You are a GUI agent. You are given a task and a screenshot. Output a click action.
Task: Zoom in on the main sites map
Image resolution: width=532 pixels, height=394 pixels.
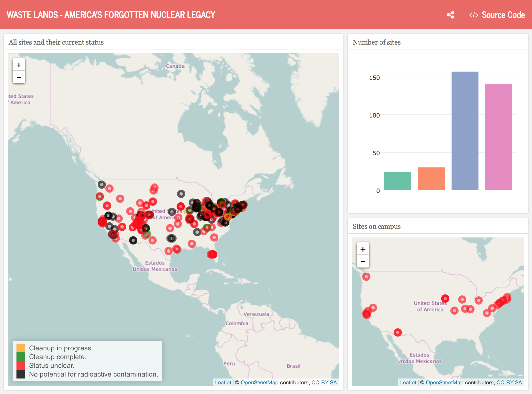tap(19, 65)
